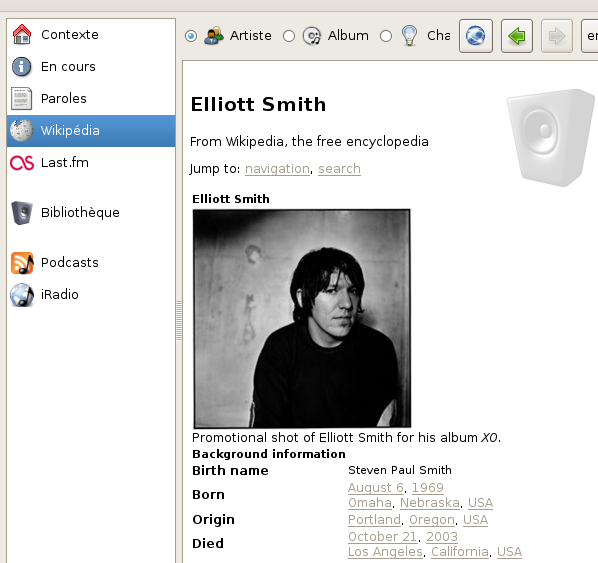Open the iRadio globe icon
The height and width of the screenshot is (563, 598).
(x=22, y=295)
